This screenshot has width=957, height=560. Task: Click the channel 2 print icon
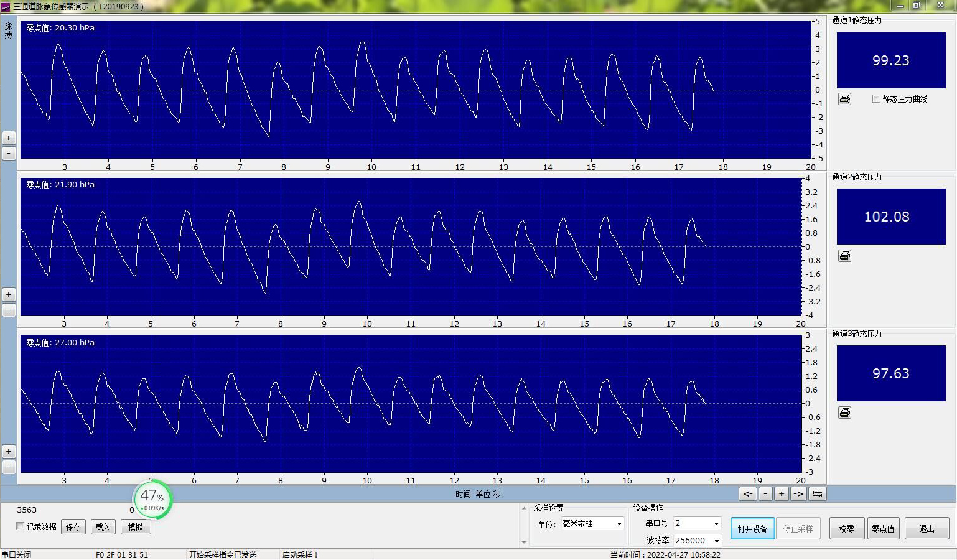pos(844,256)
